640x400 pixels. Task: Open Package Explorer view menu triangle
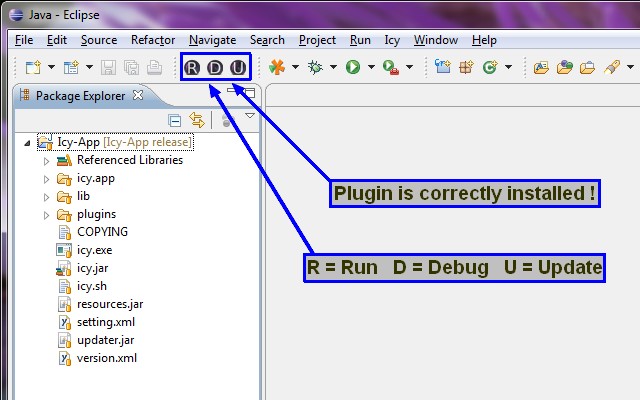(x=250, y=116)
